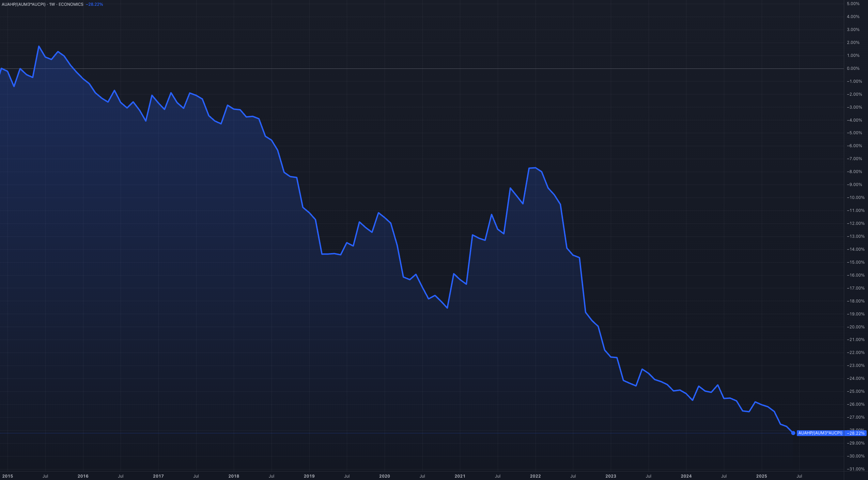Click the 2015 time axis label
The width and height of the screenshot is (868, 480).
(x=7, y=476)
